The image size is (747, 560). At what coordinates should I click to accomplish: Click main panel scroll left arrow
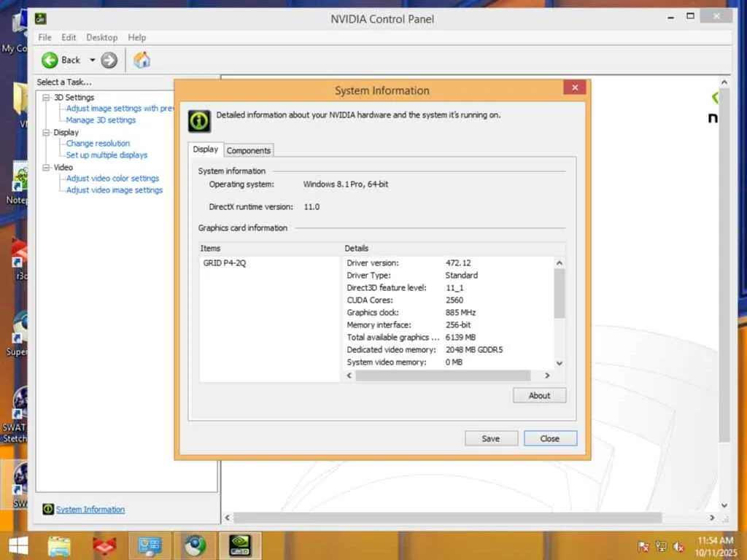tap(228, 518)
